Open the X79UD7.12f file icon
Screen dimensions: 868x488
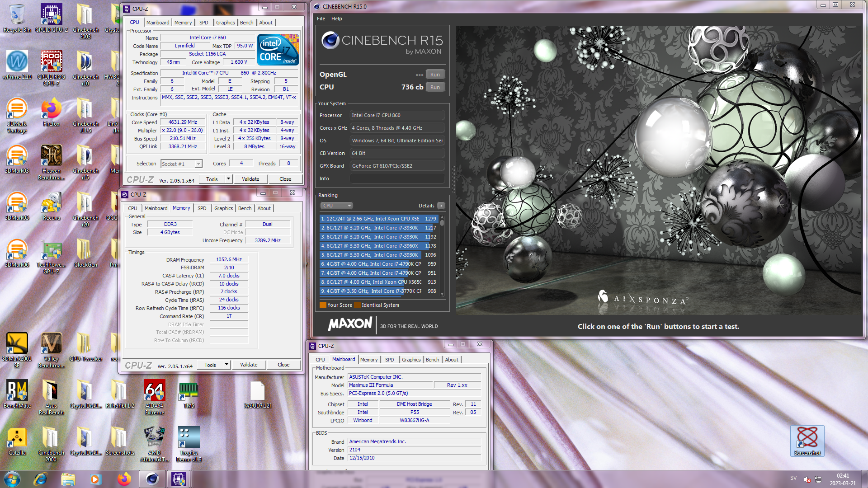[258, 395]
